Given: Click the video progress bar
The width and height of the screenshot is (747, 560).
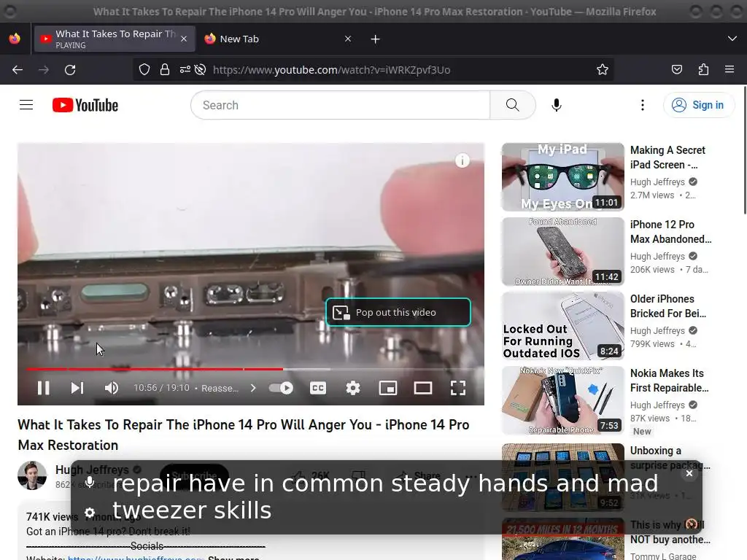Looking at the screenshot, I should click(x=251, y=369).
